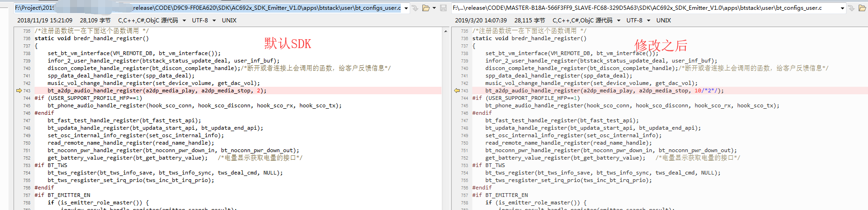Image resolution: width=868 pixels, height=210 pixels.
Task: Click the right timestamp 2019/3/20 14:07:39
Action: coord(481,21)
